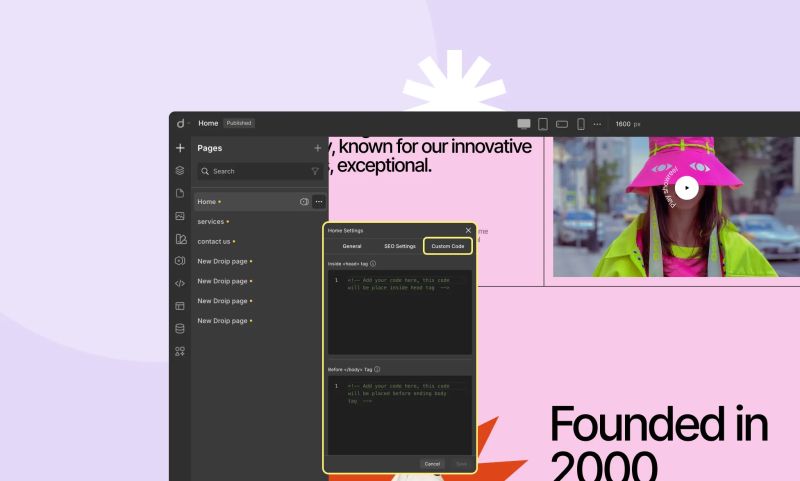Click the Cancel button in Home Settings
This screenshot has height=481, width=800.
pos(432,464)
